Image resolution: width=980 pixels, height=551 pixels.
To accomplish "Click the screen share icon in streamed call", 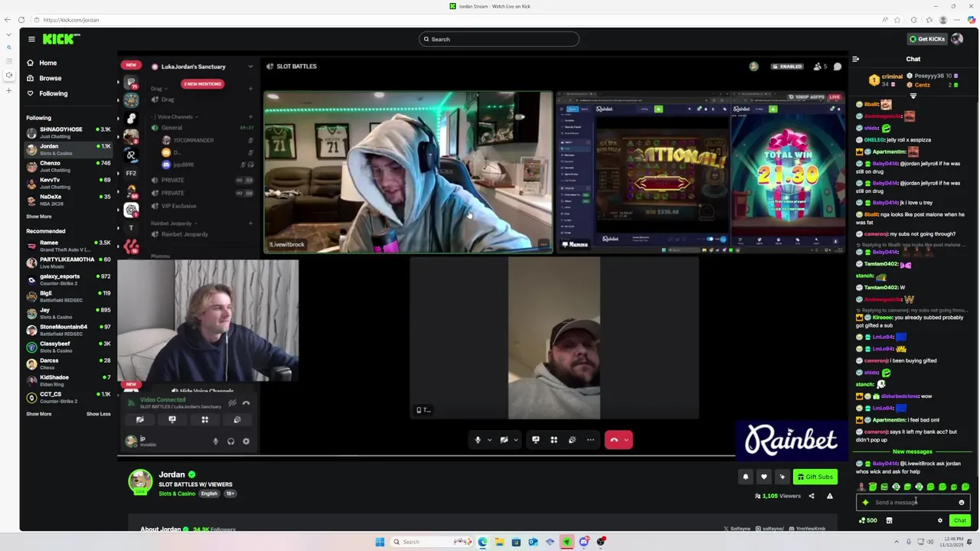I will 535,439.
